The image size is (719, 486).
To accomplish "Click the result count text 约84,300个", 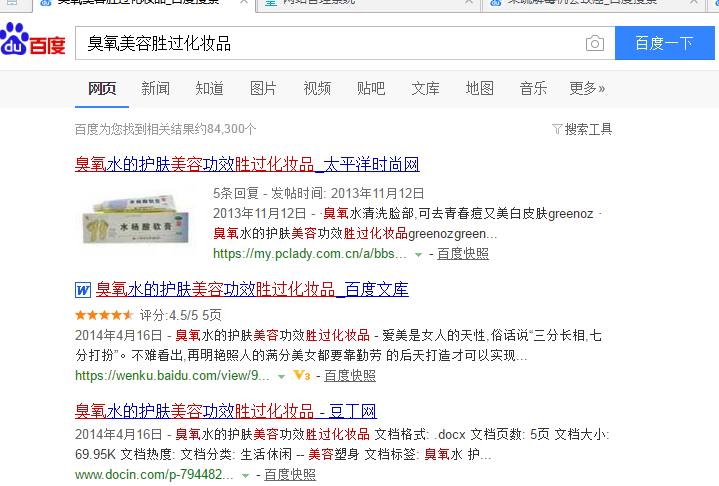I will tap(225, 129).
